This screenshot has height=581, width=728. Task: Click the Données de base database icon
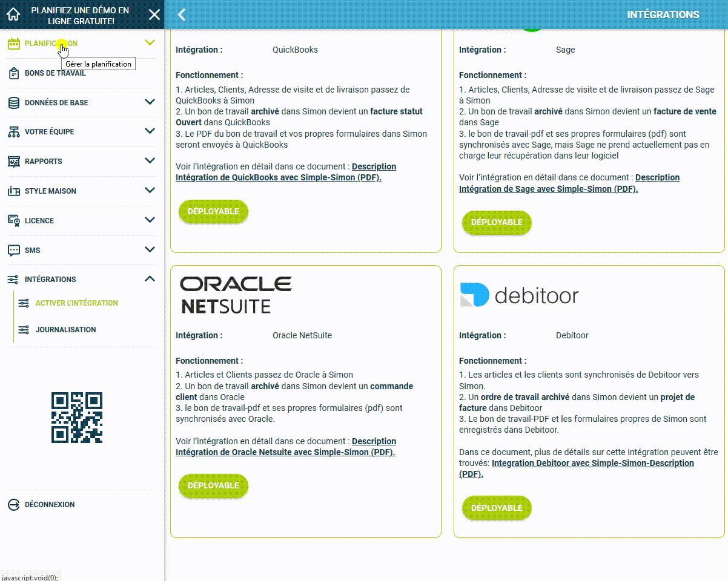pyautogui.click(x=13, y=103)
